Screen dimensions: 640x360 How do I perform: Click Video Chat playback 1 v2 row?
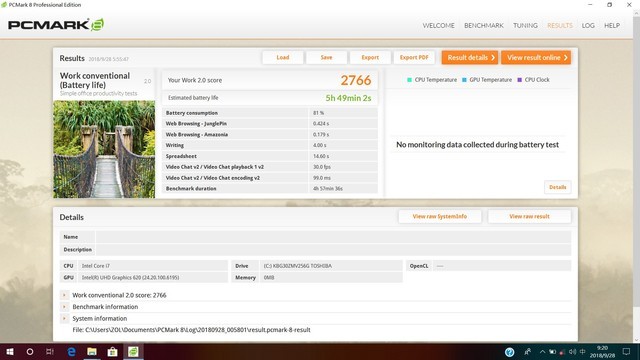(270, 167)
